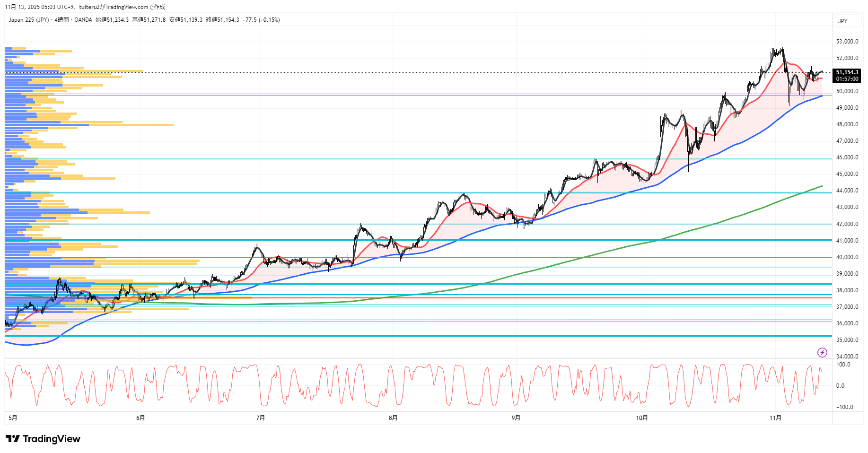868x453 pixels.
Task: Click the -100.0 oscillator scale label
Action: tap(844, 407)
